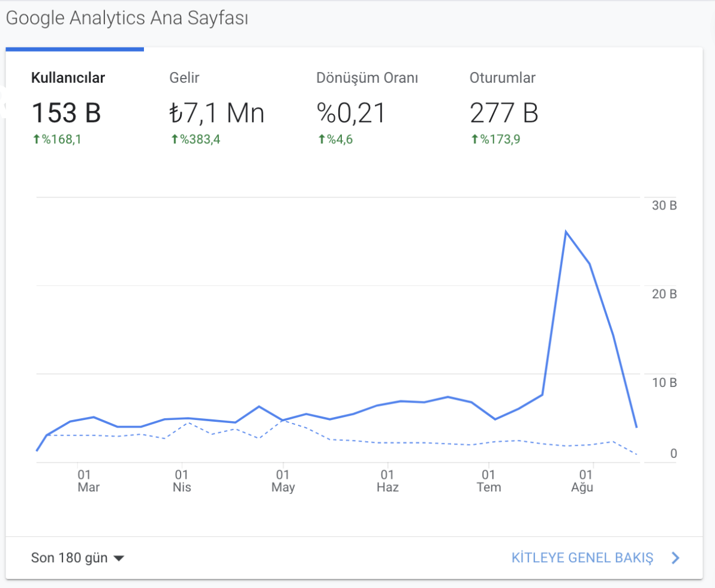Click the green up arrow beside %383,4
The height and width of the screenshot is (588, 715).
(175, 140)
